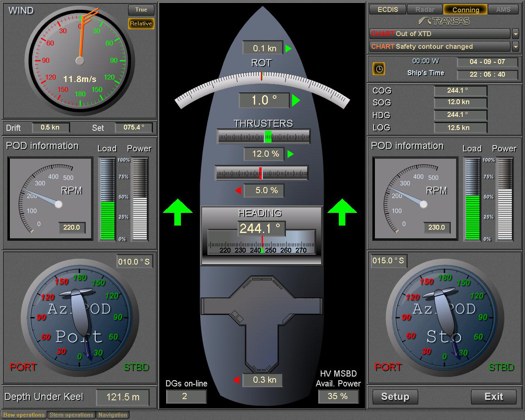This screenshot has height=420, width=525.
Task: Open the CHART Out of XTD alert dropdown
Action: pyautogui.click(x=516, y=34)
